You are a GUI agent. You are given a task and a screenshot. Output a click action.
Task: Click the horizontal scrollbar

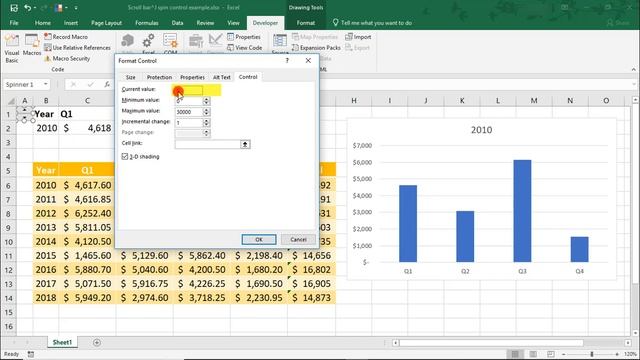(x=491, y=342)
